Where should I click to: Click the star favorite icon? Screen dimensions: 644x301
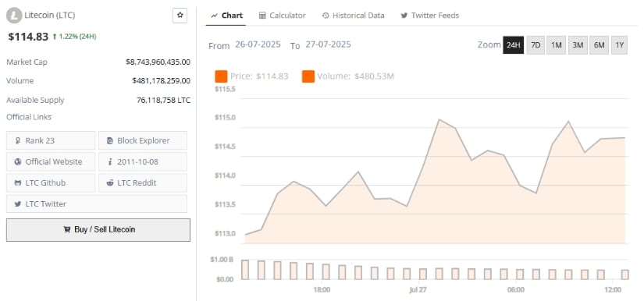[x=180, y=16]
